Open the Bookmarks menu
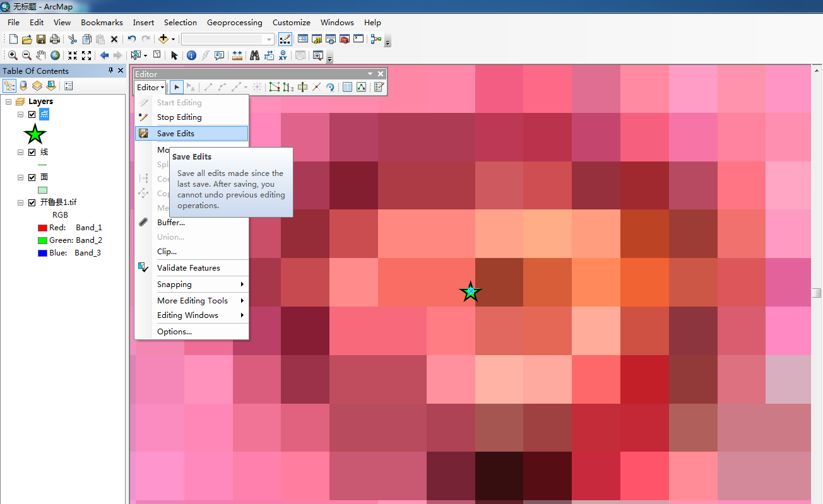The width and height of the screenshot is (823, 504). pyautogui.click(x=102, y=22)
